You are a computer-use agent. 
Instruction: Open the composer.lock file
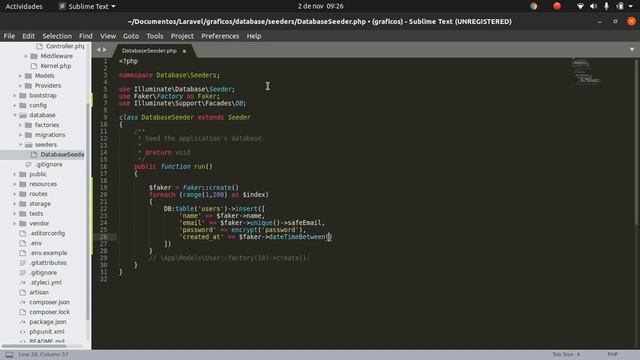coord(49,312)
